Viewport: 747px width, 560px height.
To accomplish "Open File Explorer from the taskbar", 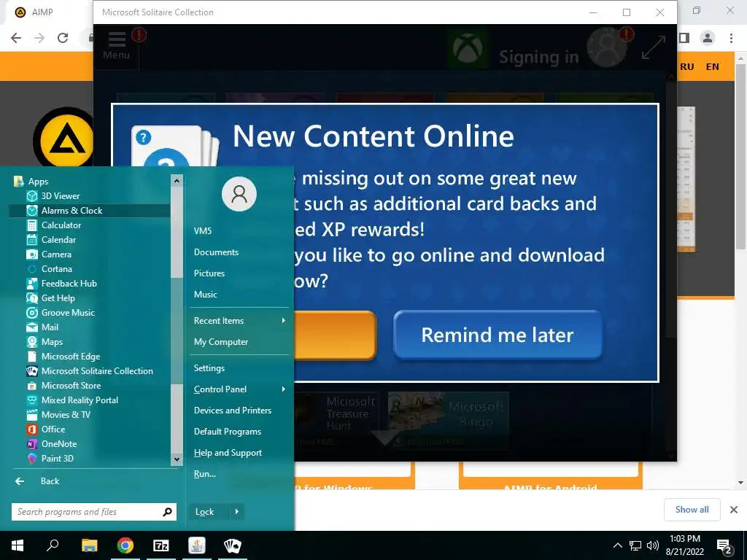I will 89,545.
